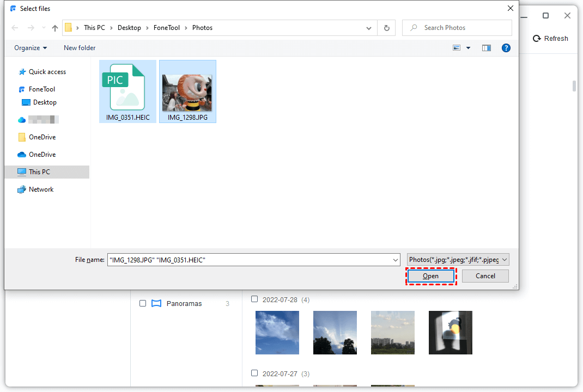Select all photos from 2022-07-27

(x=254, y=373)
